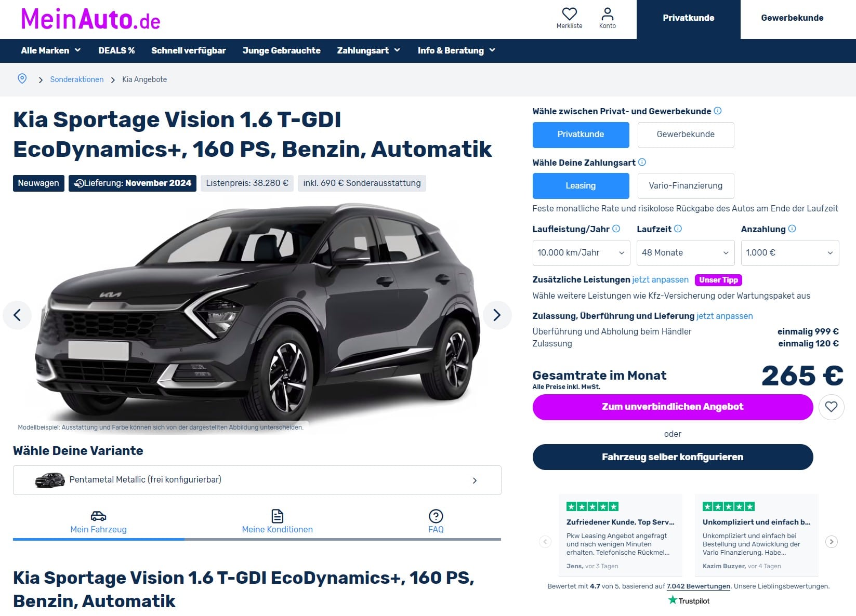Show previous car image with left arrow
The width and height of the screenshot is (856, 616).
coord(17,315)
